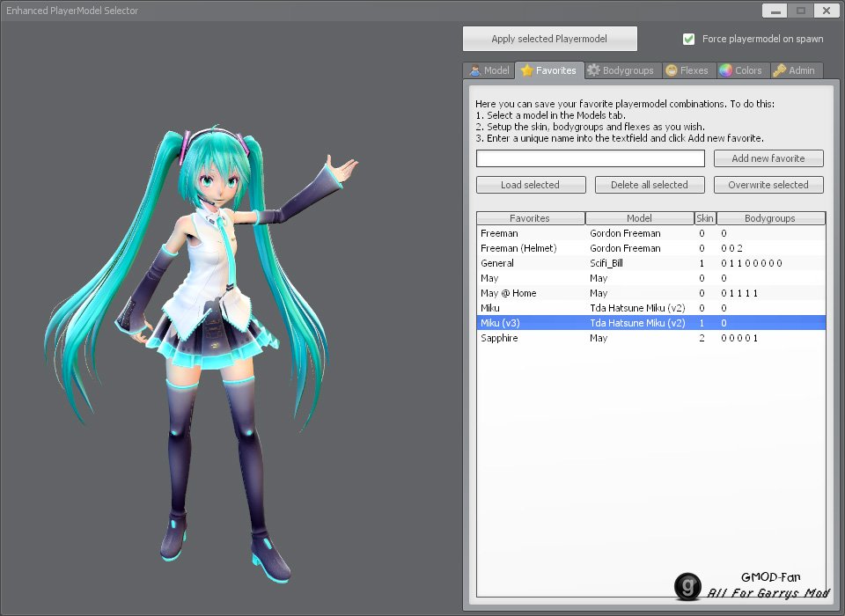Minimize the Enhanced PlayerModel Selector window

(775, 11)
